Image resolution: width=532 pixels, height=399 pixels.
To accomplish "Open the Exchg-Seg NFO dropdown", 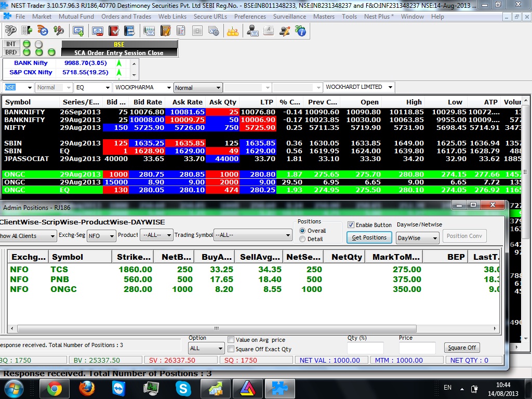I will coord(111,236).
